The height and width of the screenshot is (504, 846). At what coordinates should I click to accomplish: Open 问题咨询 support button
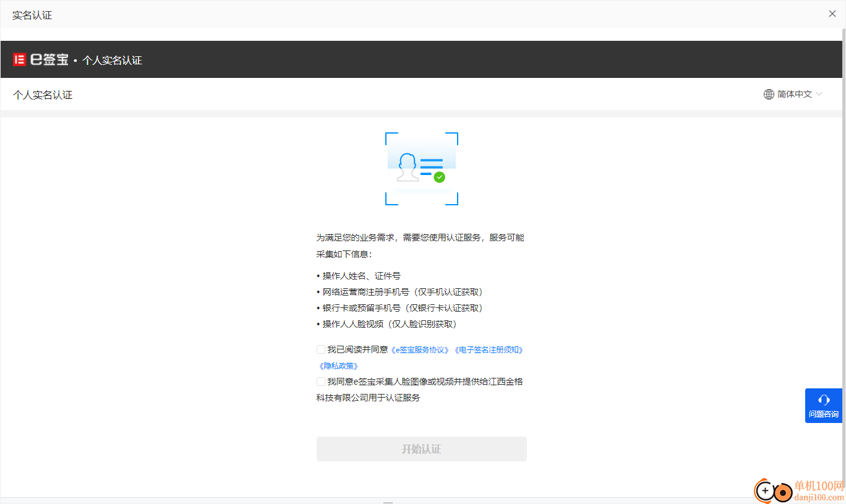(x=824, y=406)
